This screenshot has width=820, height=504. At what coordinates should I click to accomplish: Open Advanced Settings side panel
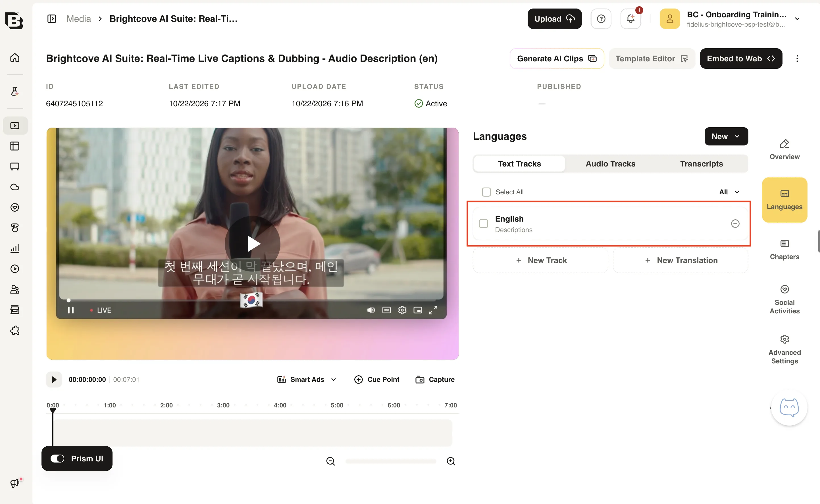[x=784, y=349]
